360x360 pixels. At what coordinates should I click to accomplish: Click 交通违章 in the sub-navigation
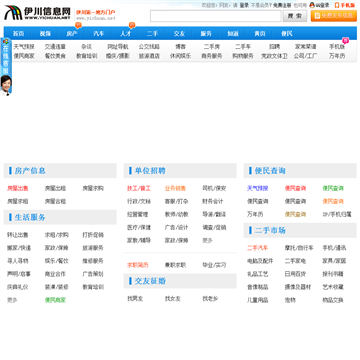55,47
